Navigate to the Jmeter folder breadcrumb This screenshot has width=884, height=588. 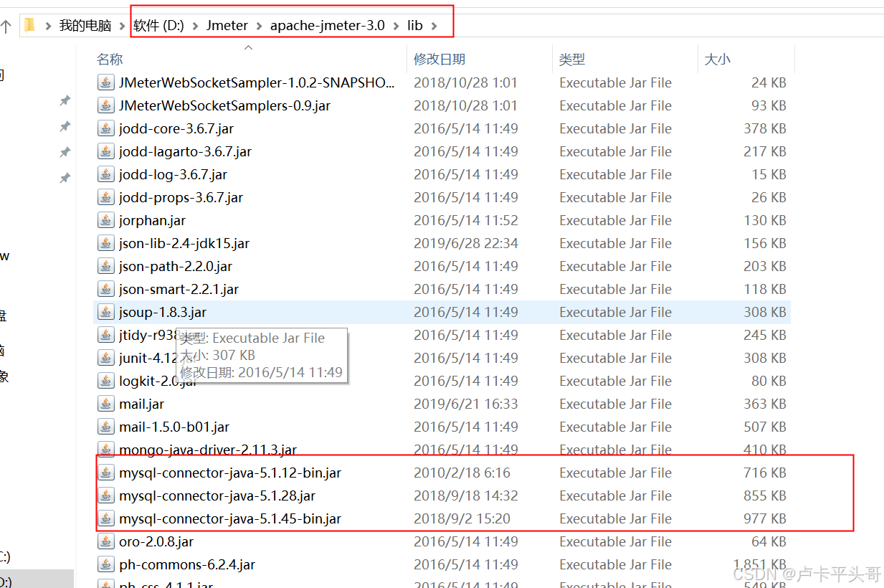pos(227,26)
